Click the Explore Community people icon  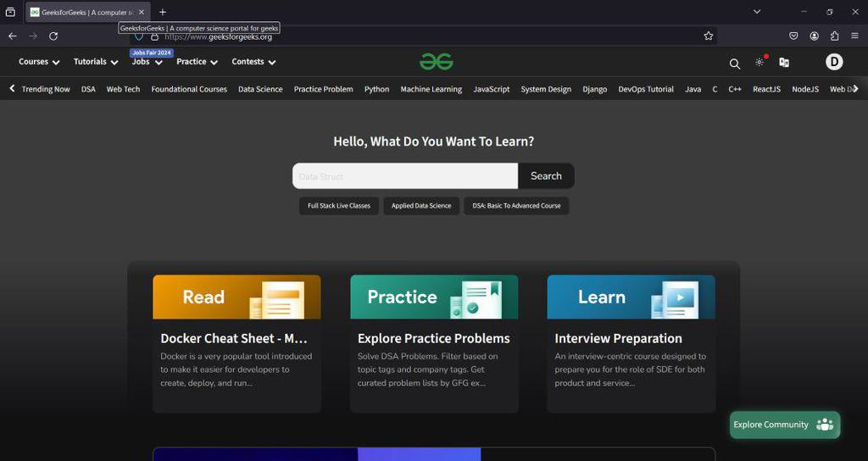coord(824,425)
